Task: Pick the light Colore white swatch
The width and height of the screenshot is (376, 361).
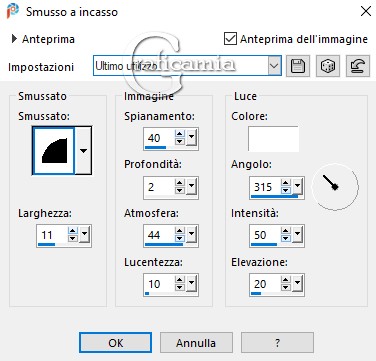Action: 273,139
